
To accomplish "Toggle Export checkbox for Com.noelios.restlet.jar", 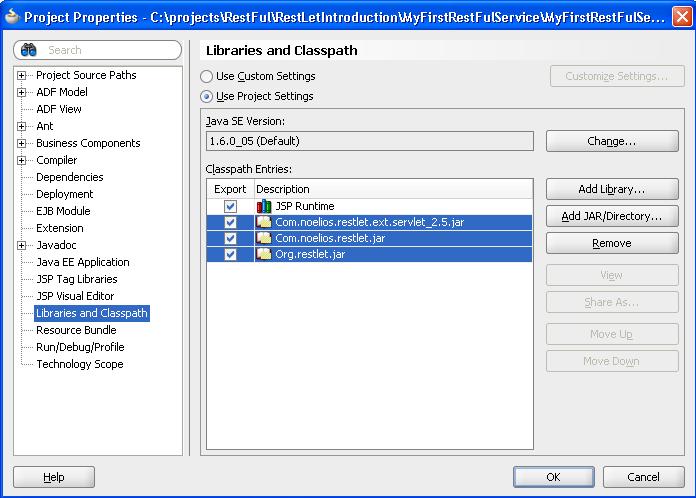I will tap(231, 238).
